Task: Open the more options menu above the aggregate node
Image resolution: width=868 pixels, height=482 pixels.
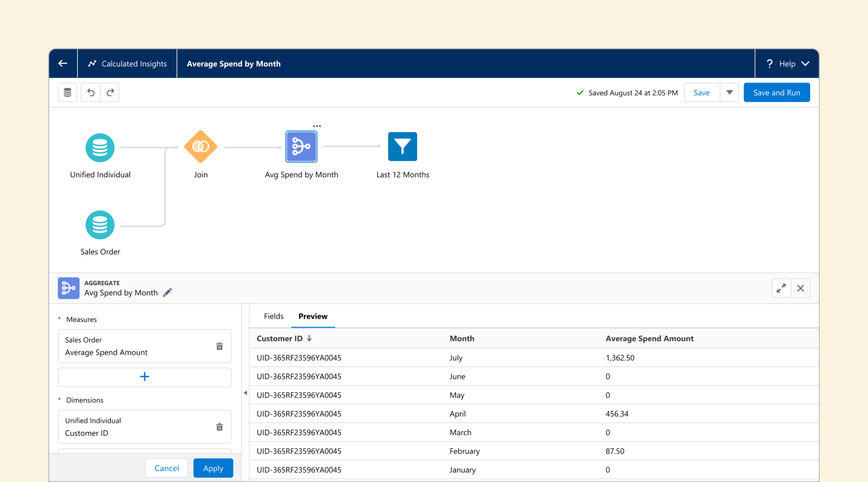Action: tap(317, 126)
